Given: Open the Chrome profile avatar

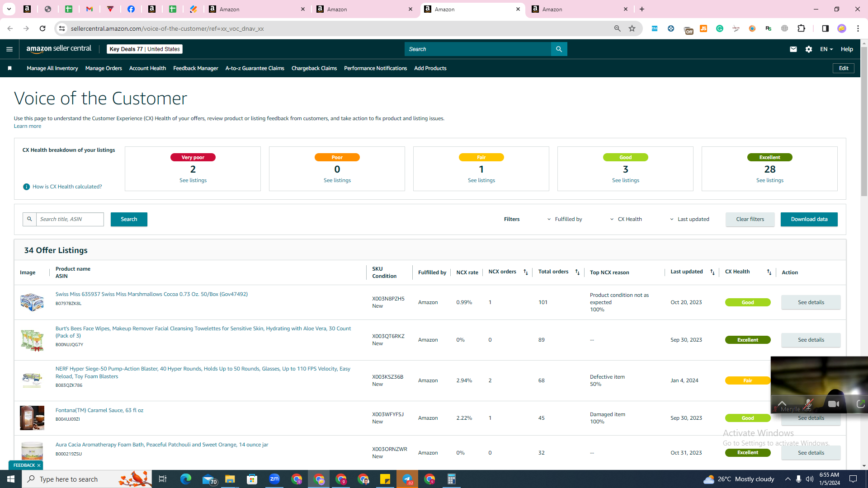Looking at the screenshot, I should [x=842, y=28].
